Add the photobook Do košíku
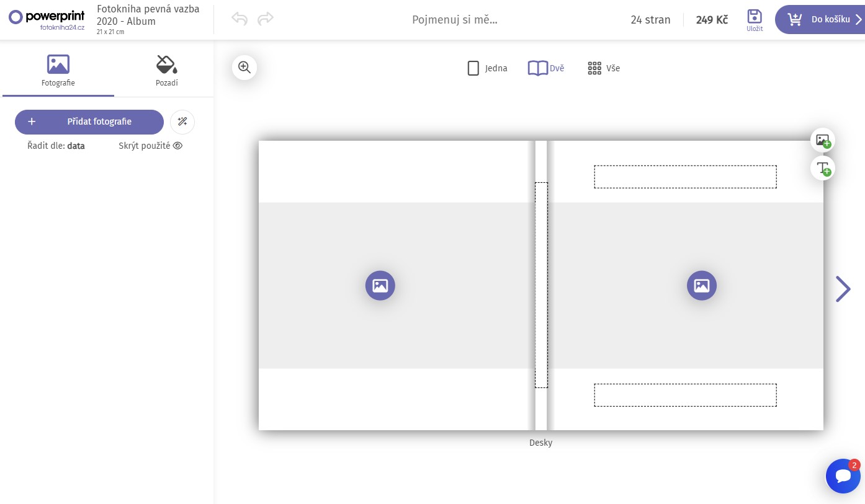Image resolution: width=865 pixels, height=504 pixels. click(x=820, y=19)
